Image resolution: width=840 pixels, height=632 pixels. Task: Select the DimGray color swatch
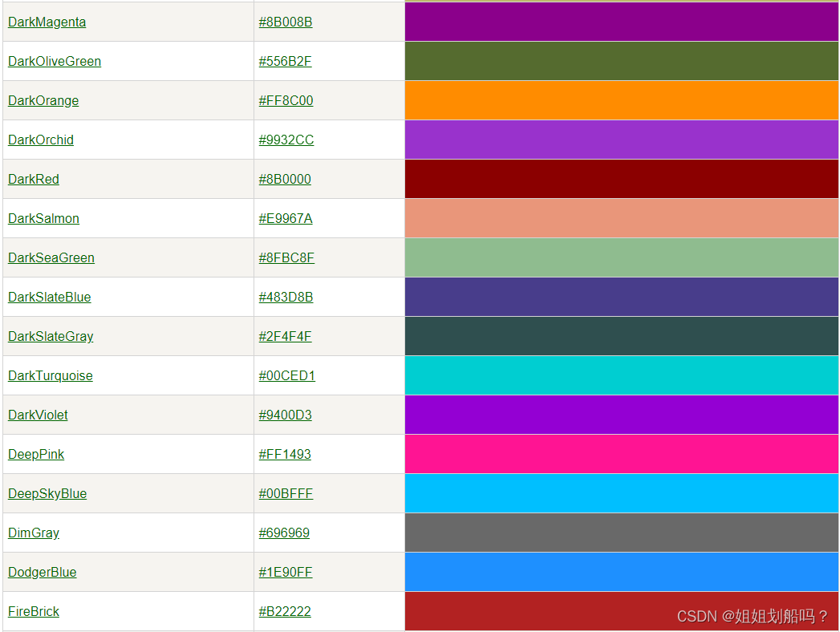pyautogui.click(x=622, y=533)
